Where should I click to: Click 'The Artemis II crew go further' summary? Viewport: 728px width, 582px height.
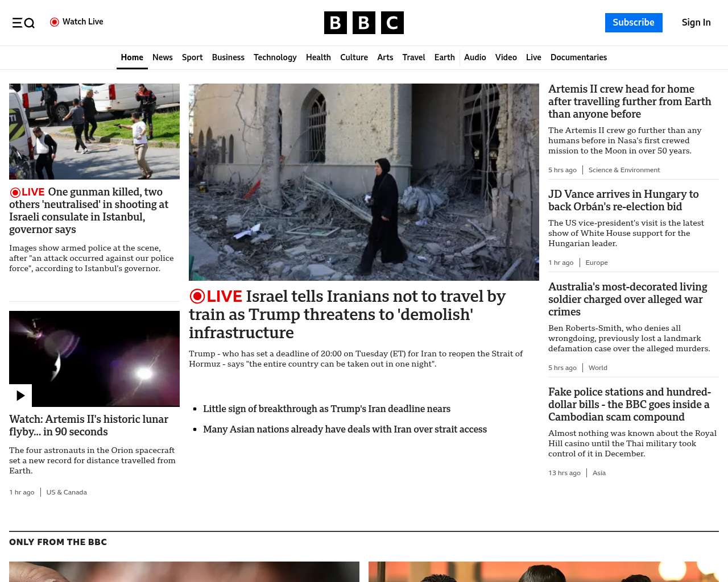tap(624, 141)
